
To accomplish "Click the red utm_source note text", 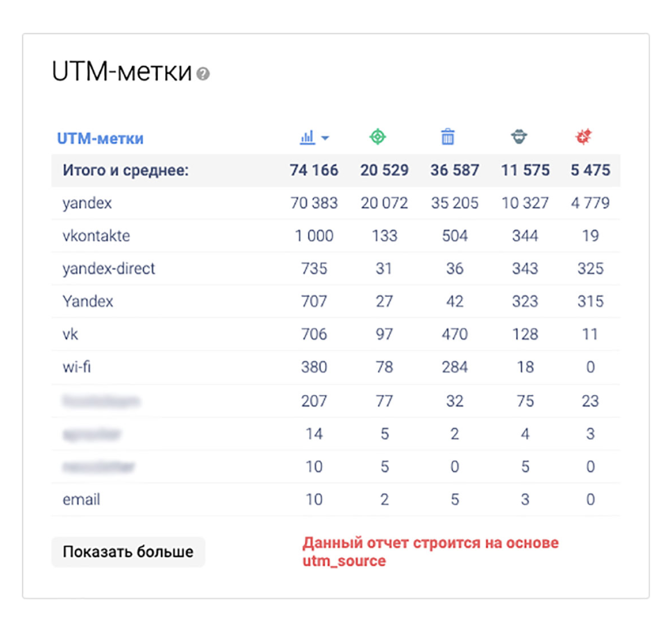I will point(431,551).
